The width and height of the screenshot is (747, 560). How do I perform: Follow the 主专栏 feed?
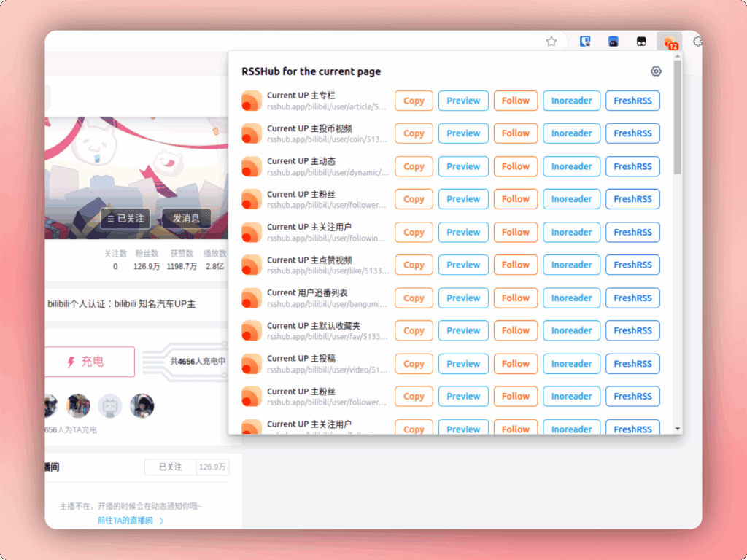coord(516,101)
